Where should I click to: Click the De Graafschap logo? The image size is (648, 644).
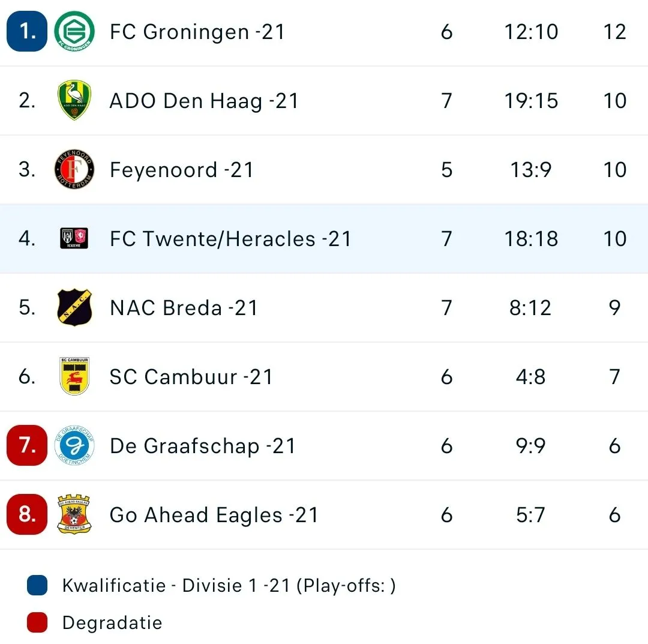point(74,445)
